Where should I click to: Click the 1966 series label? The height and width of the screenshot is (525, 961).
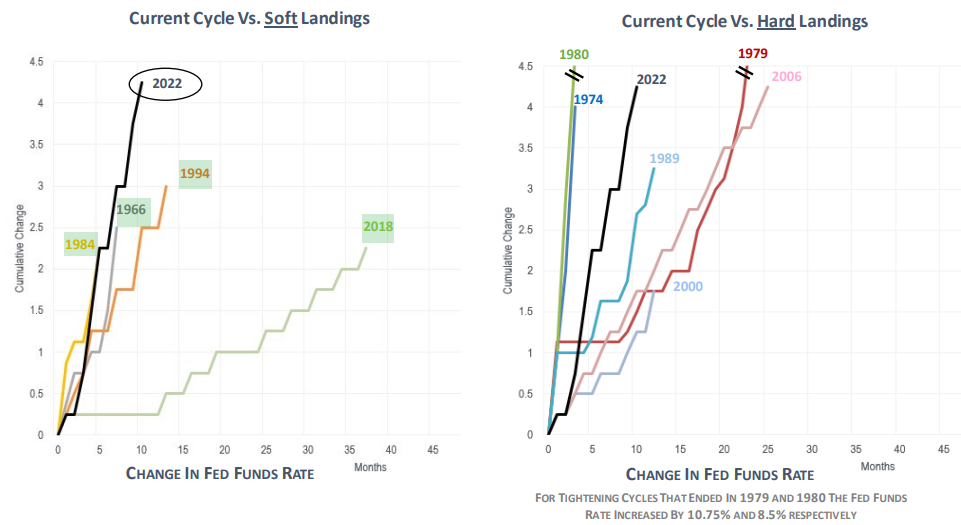point(132,209)
